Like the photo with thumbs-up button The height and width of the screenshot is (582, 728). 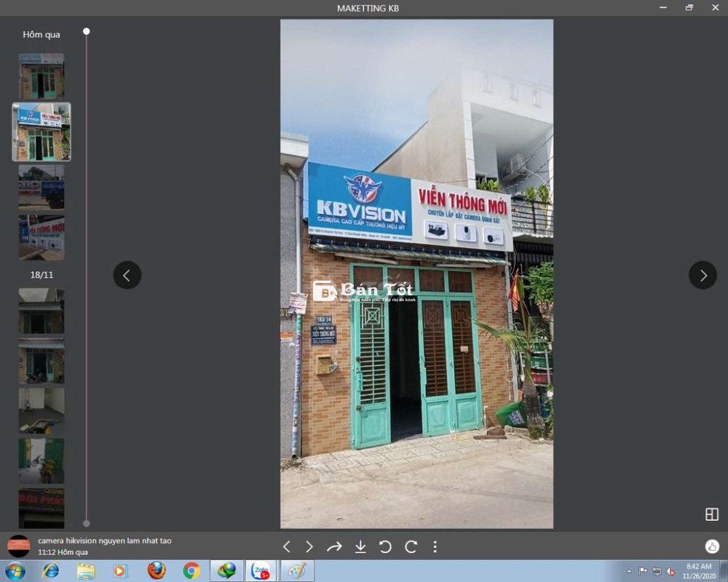coord(712,546)
